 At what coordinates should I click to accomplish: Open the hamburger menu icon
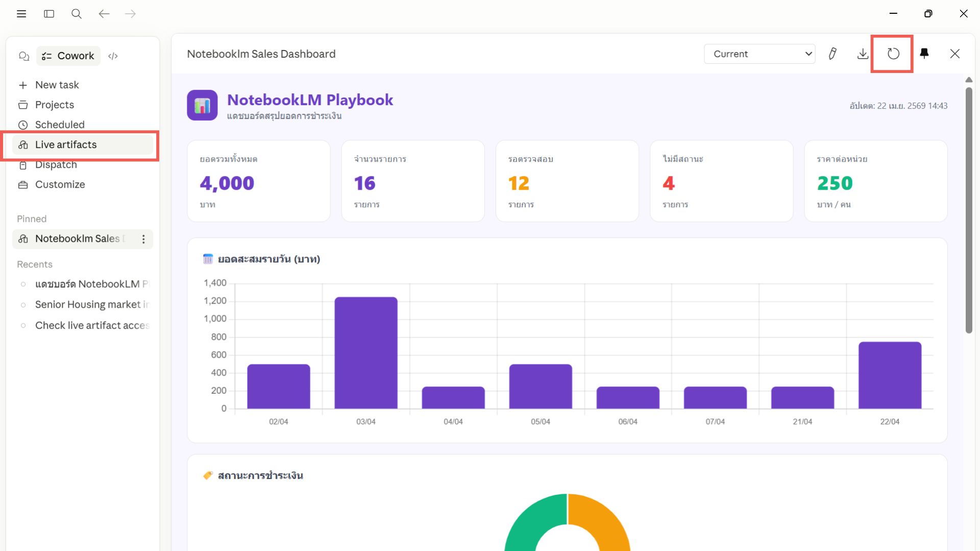[21, 14]
